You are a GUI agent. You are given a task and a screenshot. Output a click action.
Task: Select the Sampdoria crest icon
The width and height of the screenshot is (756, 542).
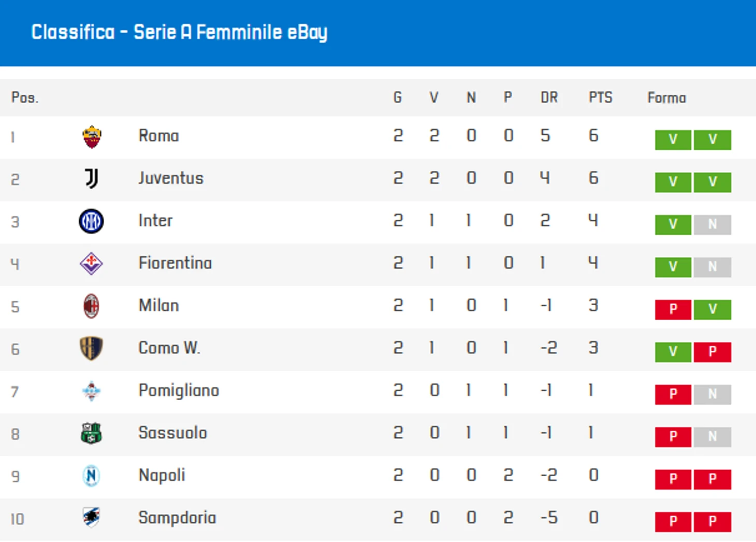pos(91,517)
